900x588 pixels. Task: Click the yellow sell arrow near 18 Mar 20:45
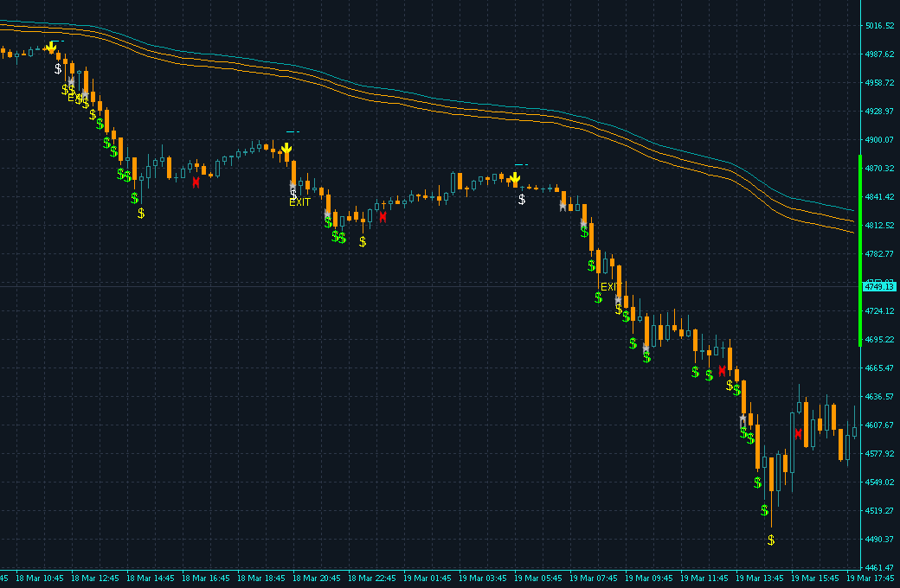286,150
